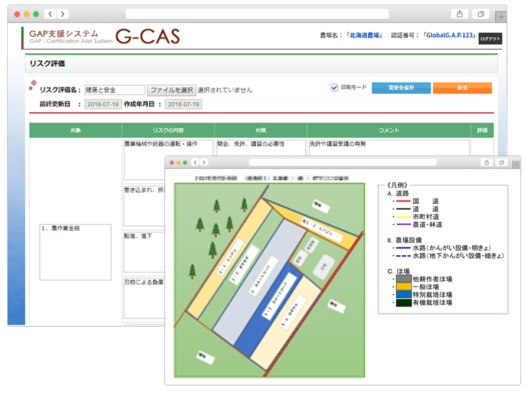Viewport: 526px width, 420px height.
Task: Click the dark green 有機栽培ほ場 legend swatch
Action: coord(404,302)
